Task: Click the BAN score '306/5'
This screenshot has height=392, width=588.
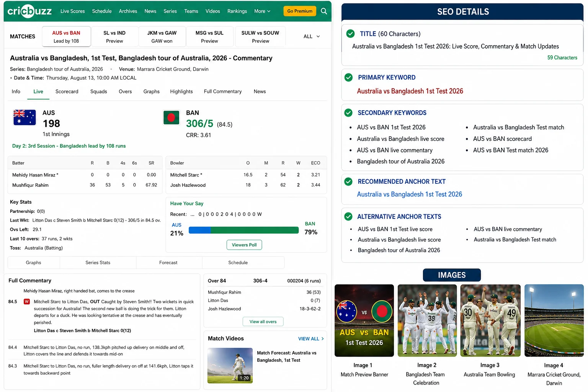Action: point(199,124)
